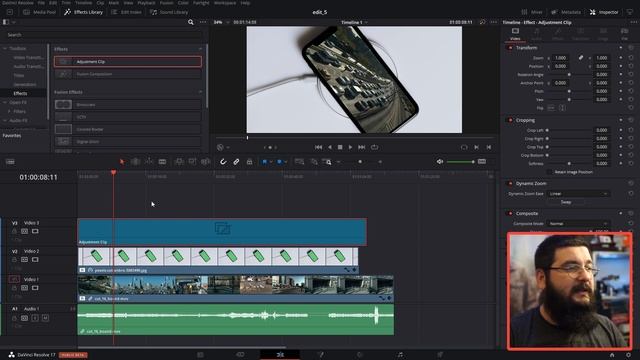Open the Playback menu

pos(146,2)
